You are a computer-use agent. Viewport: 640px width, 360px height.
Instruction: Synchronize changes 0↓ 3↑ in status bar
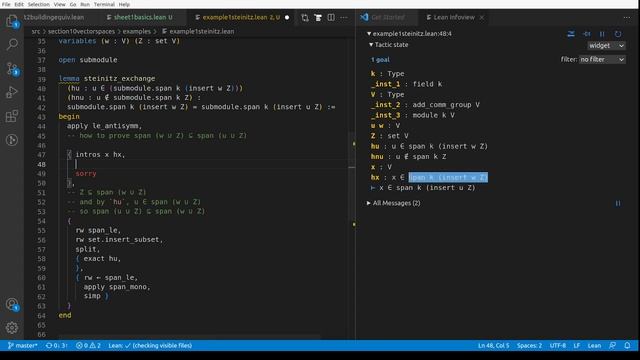(57, 345)
